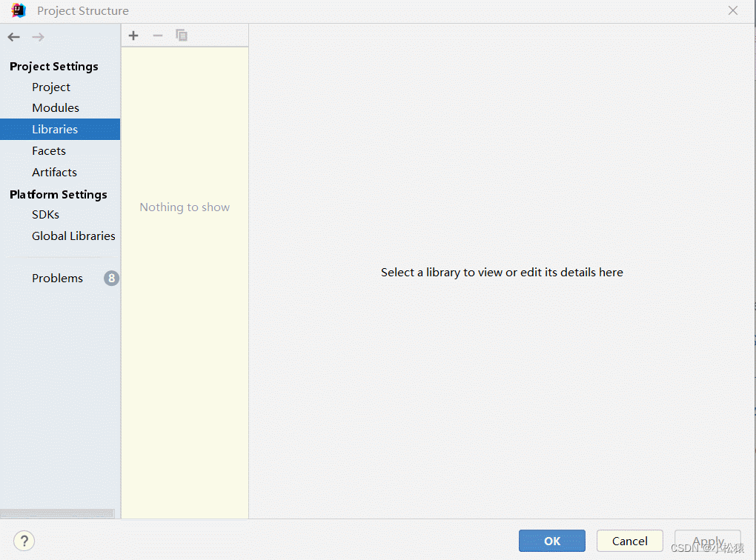
Task: Close the Project Structure dialog
Action: point(733,10)
